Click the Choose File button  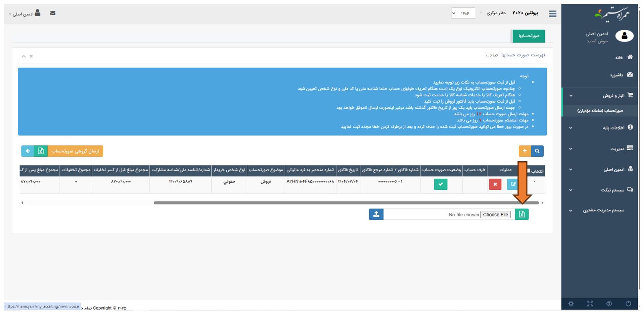pyautogui.click(x=496, y=215)
